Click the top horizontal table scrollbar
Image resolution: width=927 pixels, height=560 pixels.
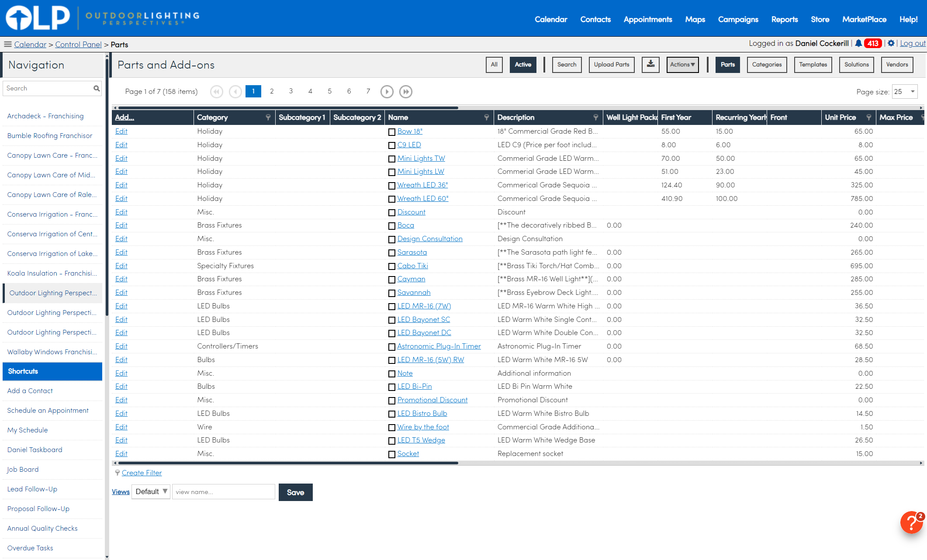288,107
